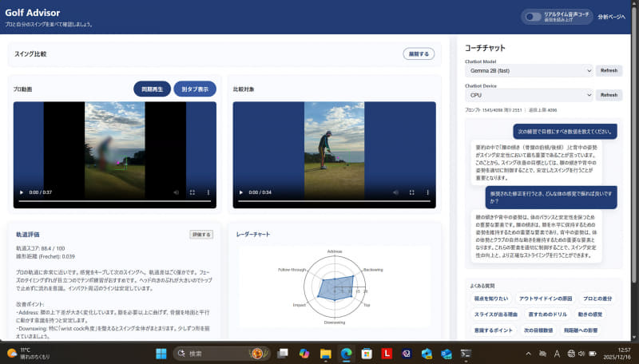The image size is (639, 364).
Task: Open the weather widget on taskbar
Action: (29, 354)
